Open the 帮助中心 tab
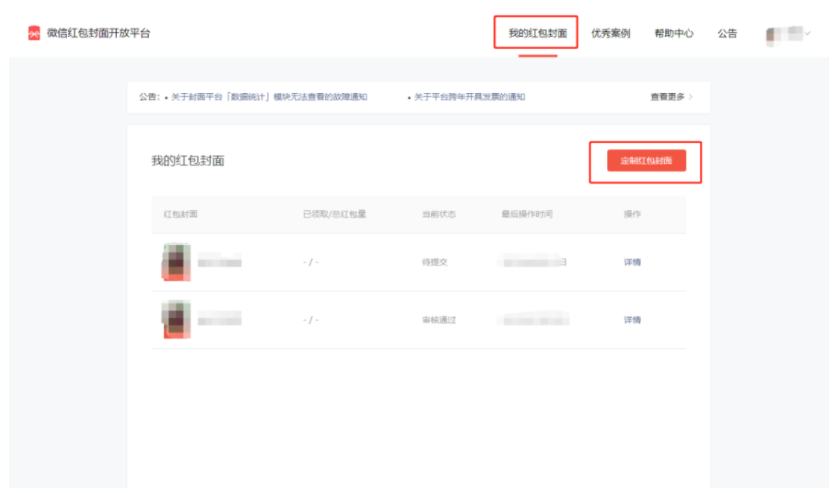836x493 pixels. click(674, 33)
